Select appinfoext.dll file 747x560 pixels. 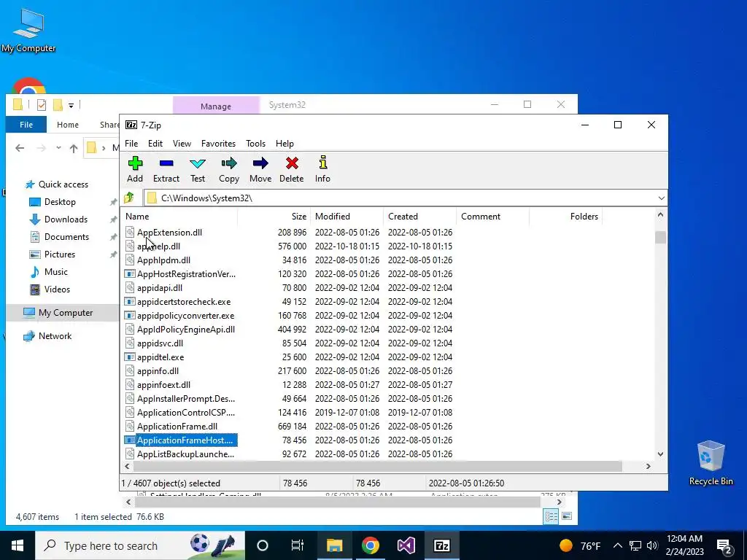pos(163,384)
